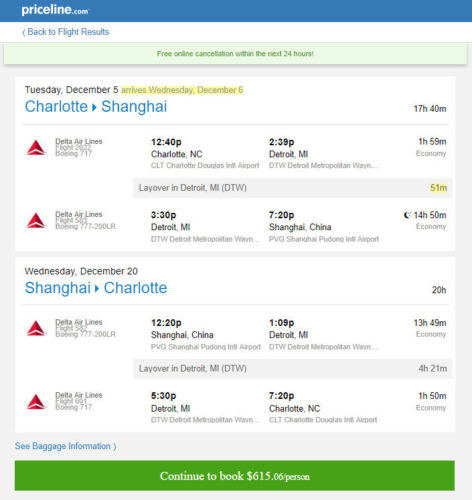
Task: Click highlighted arrives Wednesday, December 6 text
Action: pyautogui.click(x=182, y=90)
